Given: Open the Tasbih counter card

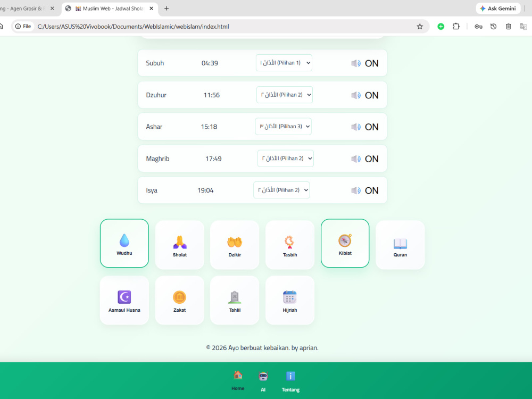Looking at the screenshot, I should coord(290,245).
